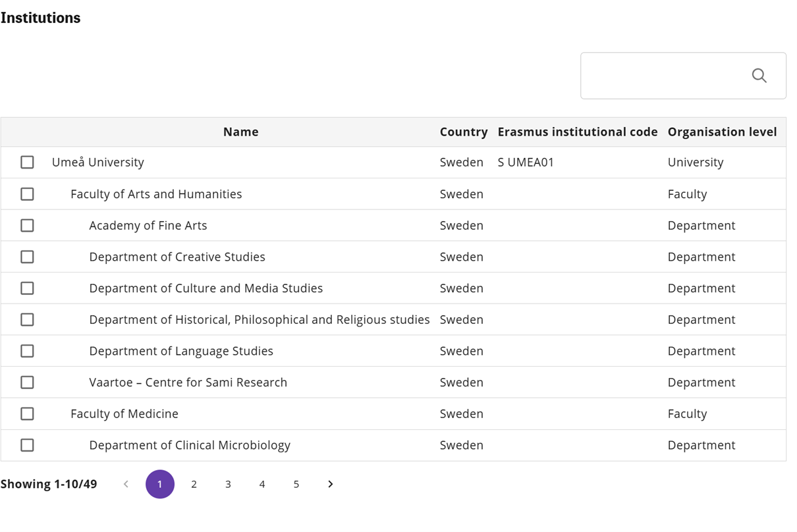Check the Academy of Fine Arts row

pyautogui.click(x=27, y=225)
